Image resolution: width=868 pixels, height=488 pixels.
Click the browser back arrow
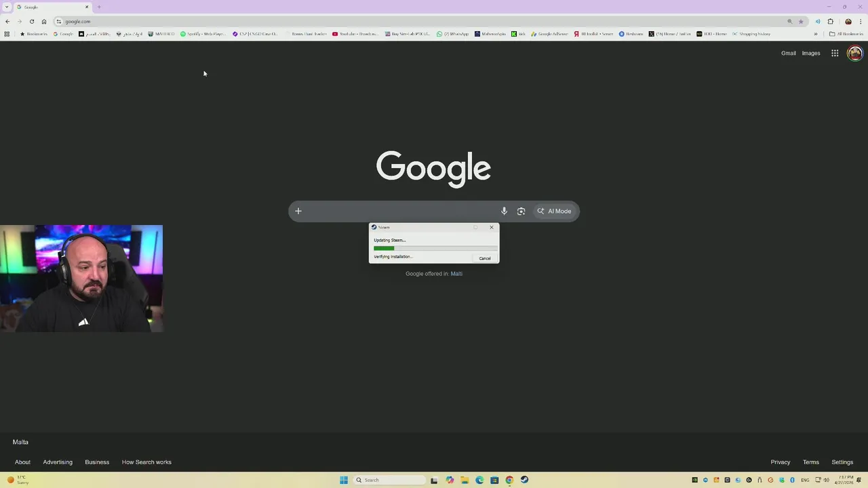pos(7,22)
